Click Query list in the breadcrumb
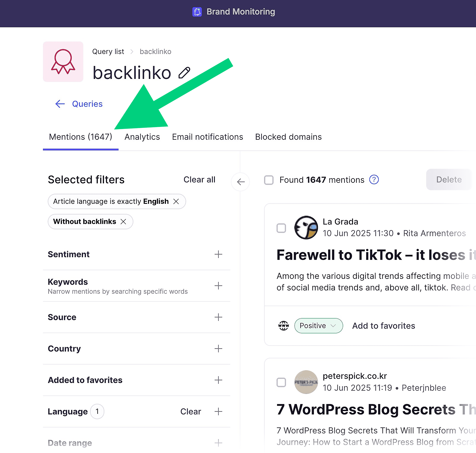476x453 pixels. point(108,52)
